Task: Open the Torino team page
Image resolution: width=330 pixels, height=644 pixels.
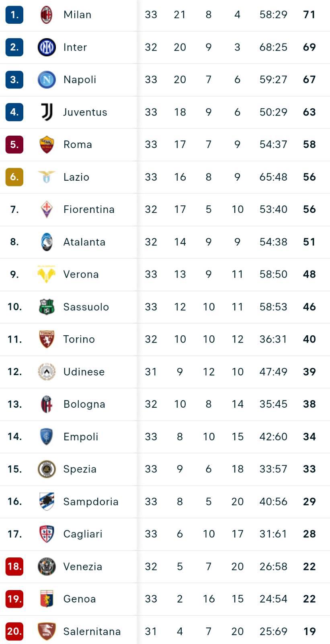Action: pyautogui.click(x=79, y=339)
